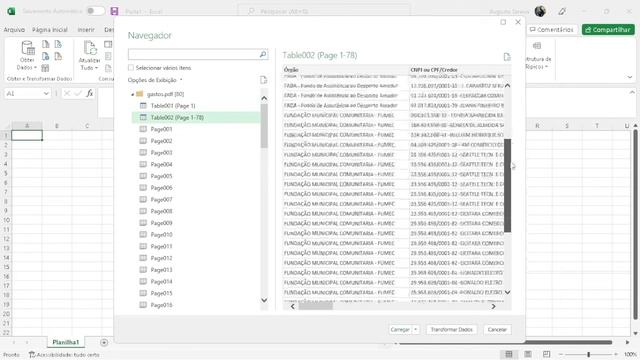Click tree list scroll-up arrow
This screenshot has width=640, height=360.
tap(264, 98)
